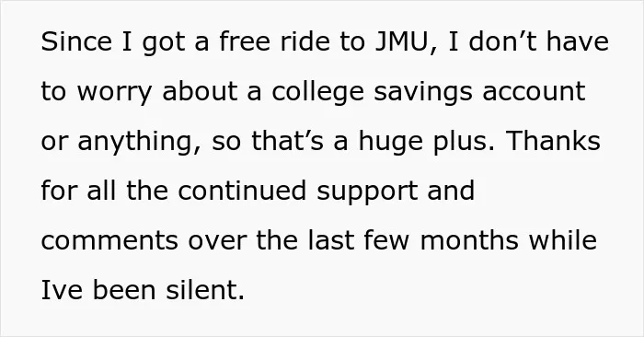Image resolution: width=644 pixels, height=337 pixels.
Task: Click the word "account" at line end
Action: (534, 92)
